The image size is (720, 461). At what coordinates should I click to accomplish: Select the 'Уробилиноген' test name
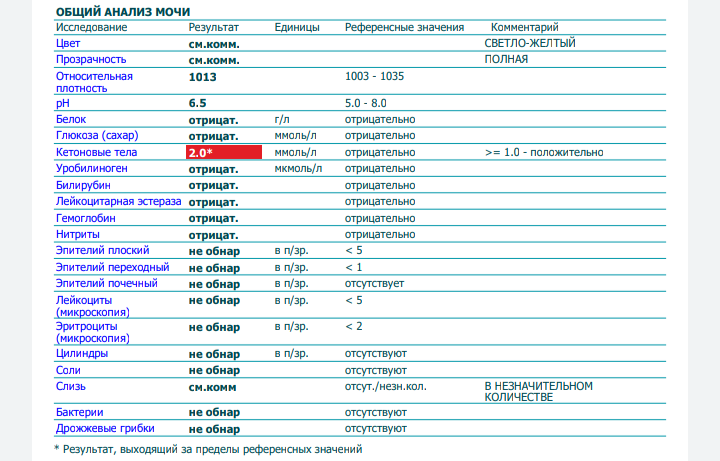[93, 169]
